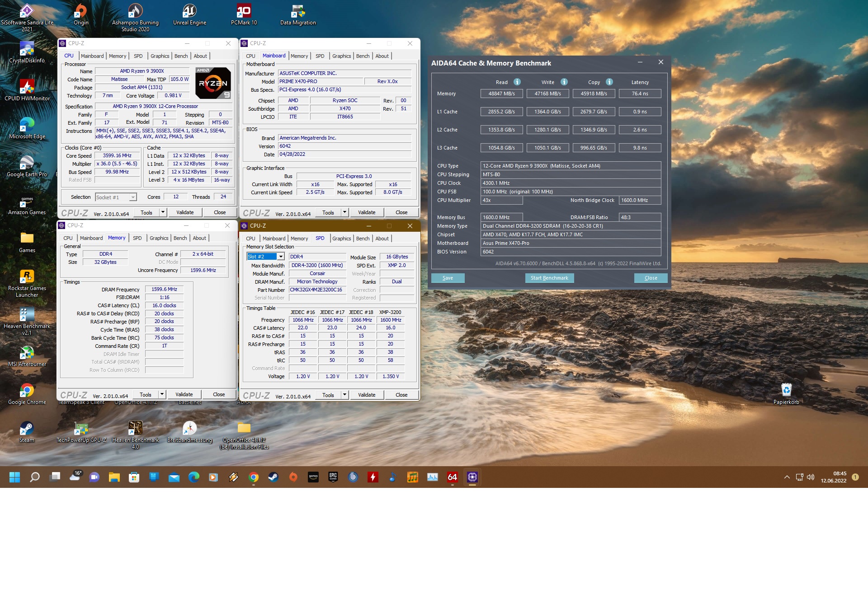Image resolution: width=868 pixels, height=590 pixels.
Task: Click XMP-3200 voltage 1.350 V value
Action: point(391,376)
